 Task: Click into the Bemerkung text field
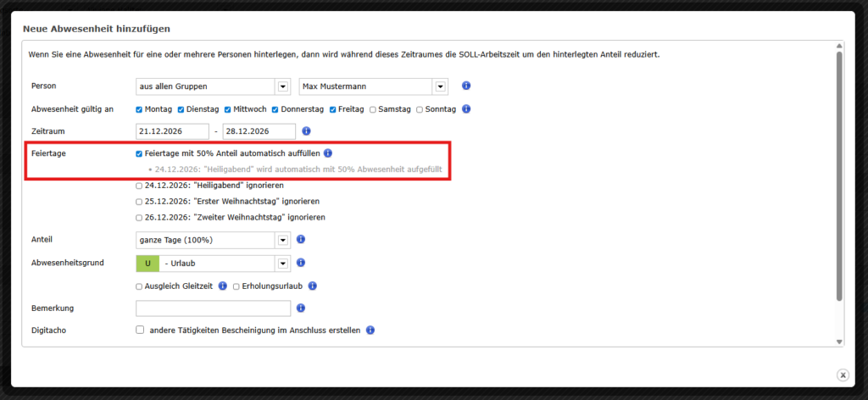[x=213, y=308]
